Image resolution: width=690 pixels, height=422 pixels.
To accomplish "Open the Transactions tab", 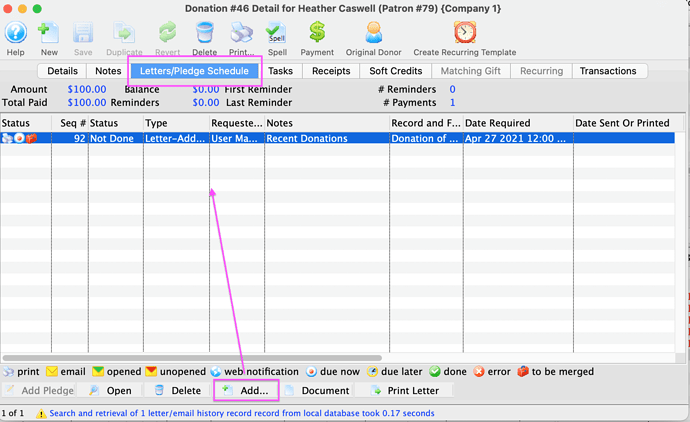I will [608, 71].
